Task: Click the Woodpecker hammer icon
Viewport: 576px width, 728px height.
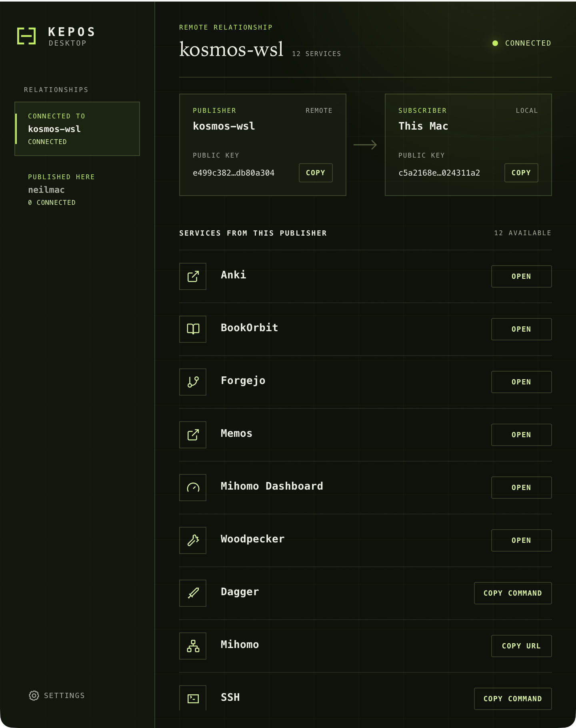Action: coord(193,540)
